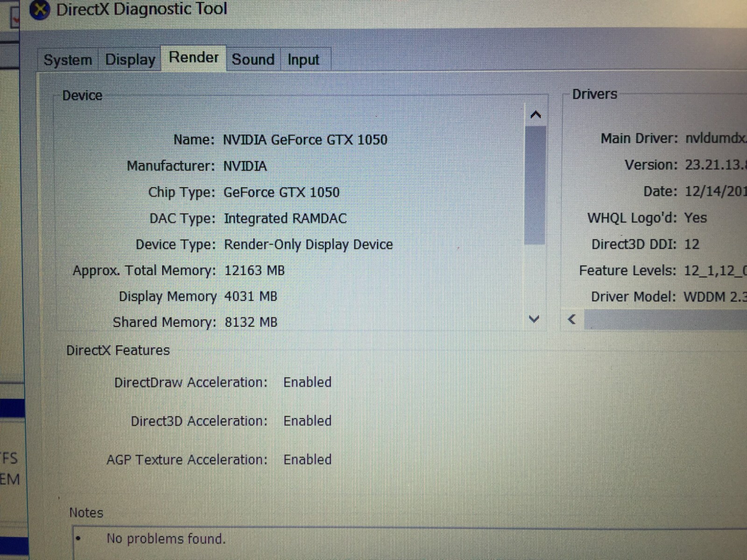Select the Render tab

point(194,57)
